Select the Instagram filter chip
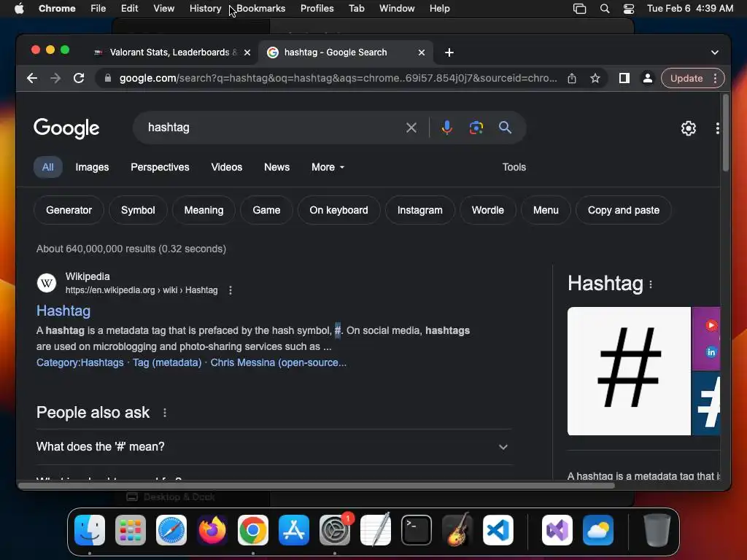This screenshot has height=560, width=747. pos(419,210)
